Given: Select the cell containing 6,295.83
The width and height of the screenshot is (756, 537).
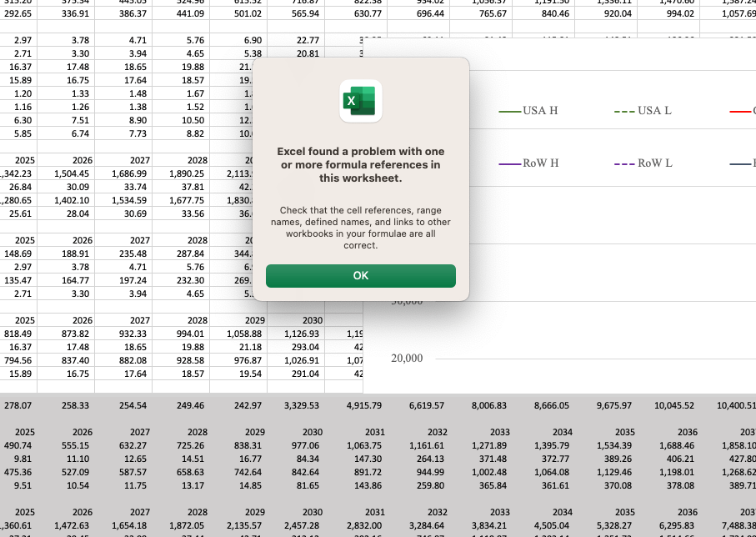Looking at the screenshot, I should click(668, 526).
